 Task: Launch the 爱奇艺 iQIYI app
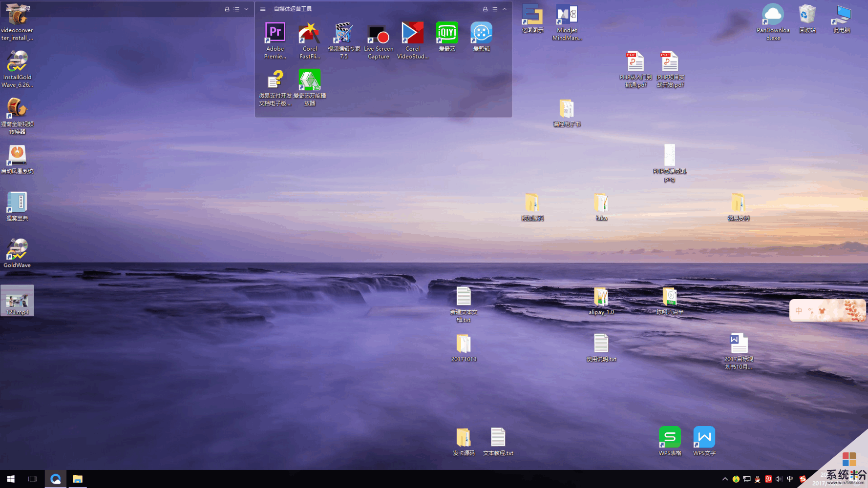(447, 37)
